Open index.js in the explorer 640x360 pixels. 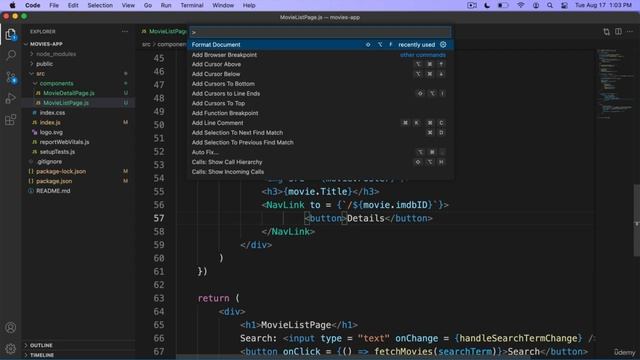pyautogui.click(x=50, y=122)
